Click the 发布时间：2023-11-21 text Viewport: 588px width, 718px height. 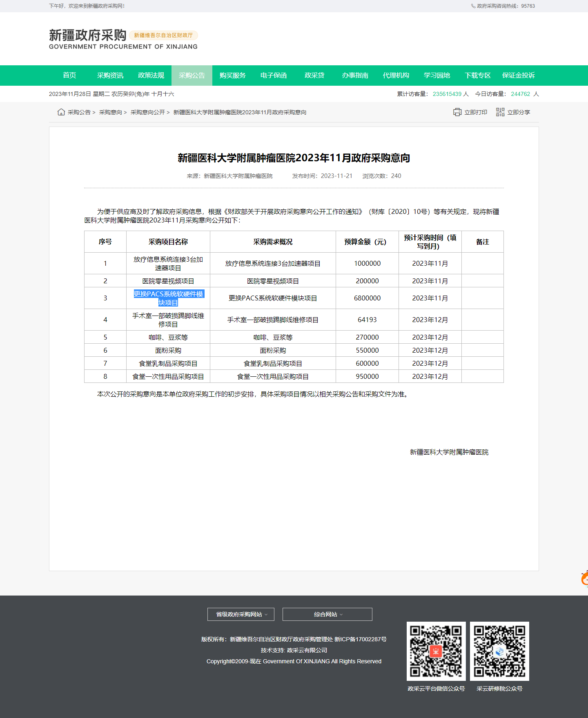point(322,176)
